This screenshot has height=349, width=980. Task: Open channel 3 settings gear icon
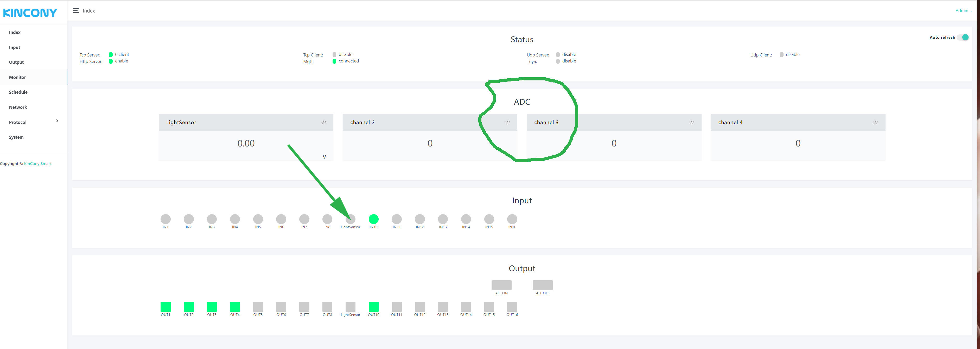point(691,122)
